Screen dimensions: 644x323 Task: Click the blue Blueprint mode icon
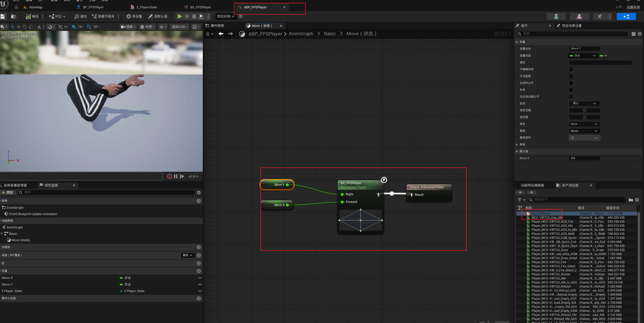626,17
